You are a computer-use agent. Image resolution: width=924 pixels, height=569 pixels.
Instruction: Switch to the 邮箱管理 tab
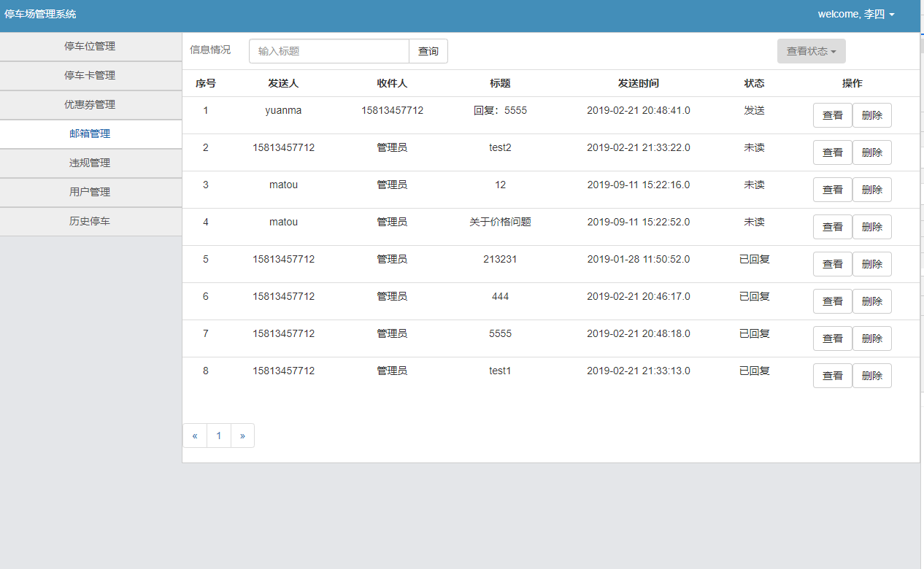click(91, 133)
